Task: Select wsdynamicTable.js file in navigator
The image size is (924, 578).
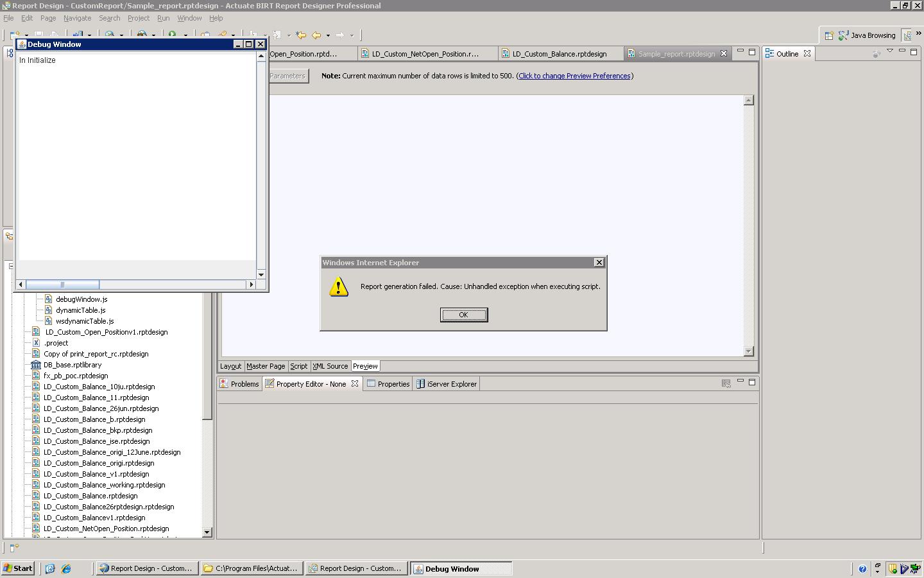Action: 85,321
